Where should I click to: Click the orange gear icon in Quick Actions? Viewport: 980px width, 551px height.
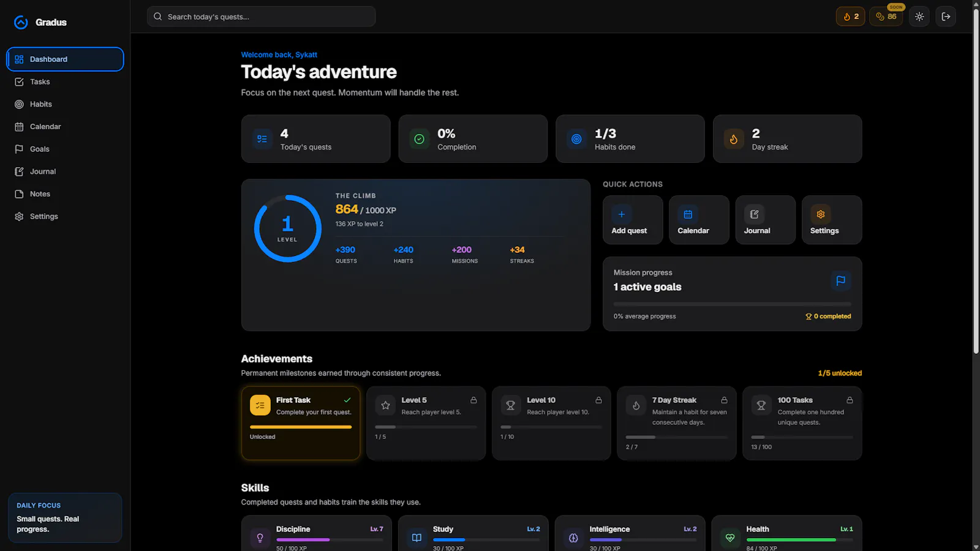pos(821,214)
